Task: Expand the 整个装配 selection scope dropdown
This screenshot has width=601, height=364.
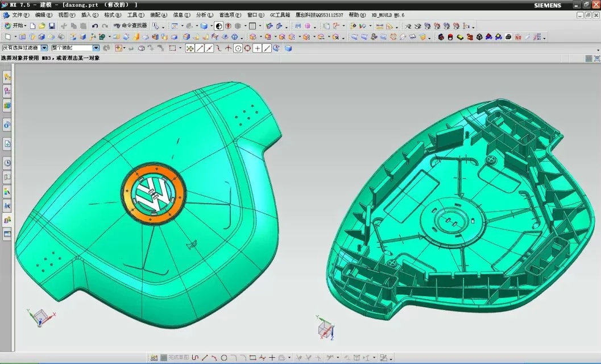Action: click(96, 48)
